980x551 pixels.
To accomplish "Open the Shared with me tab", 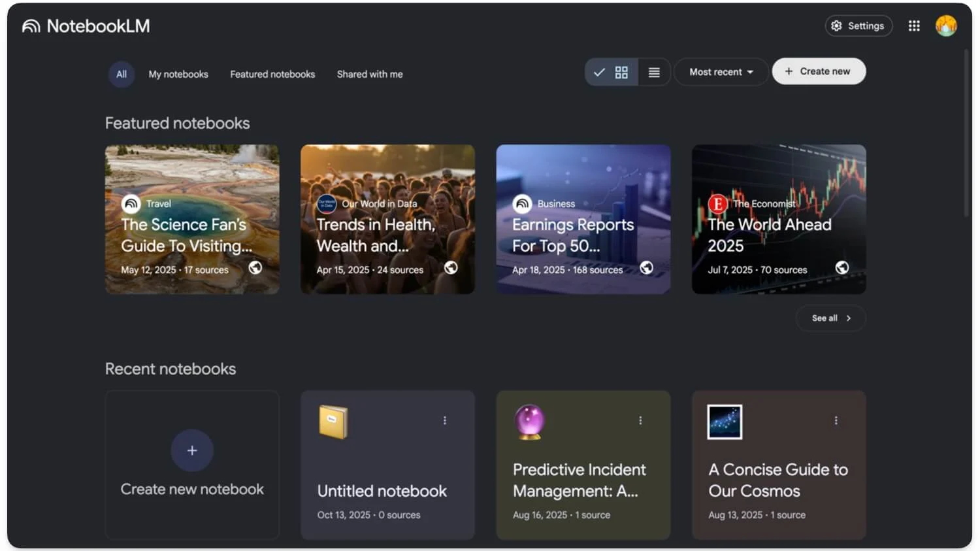I will click(370, 75).
